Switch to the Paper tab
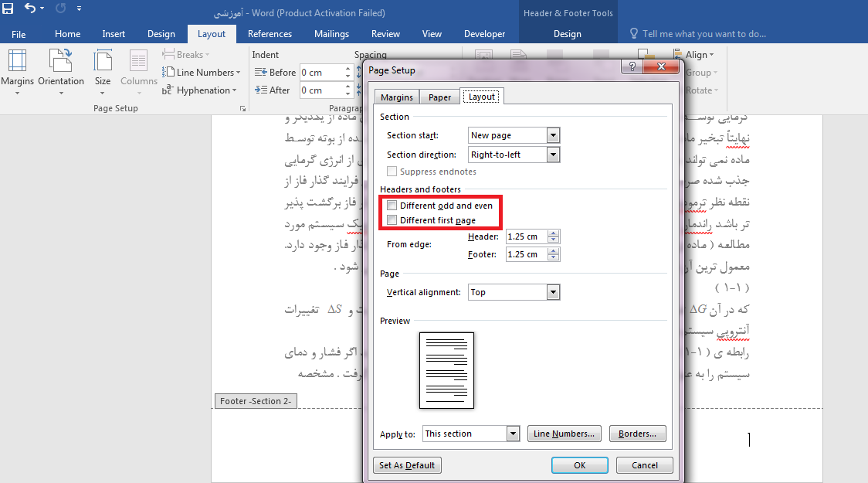The height and width of the screenshot is (483, 868). click(439, 97)
